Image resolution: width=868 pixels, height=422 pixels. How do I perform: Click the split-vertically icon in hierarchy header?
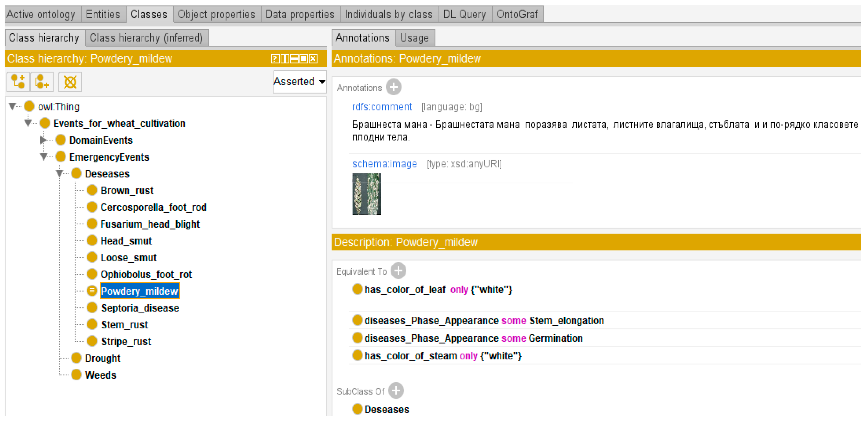(285, 59)
